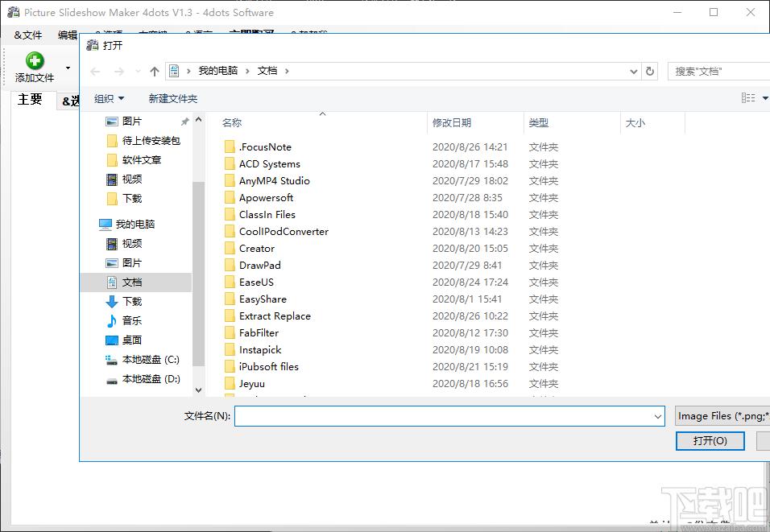
Task: Change the view layout icon
Action: click(x=748, y=98)
